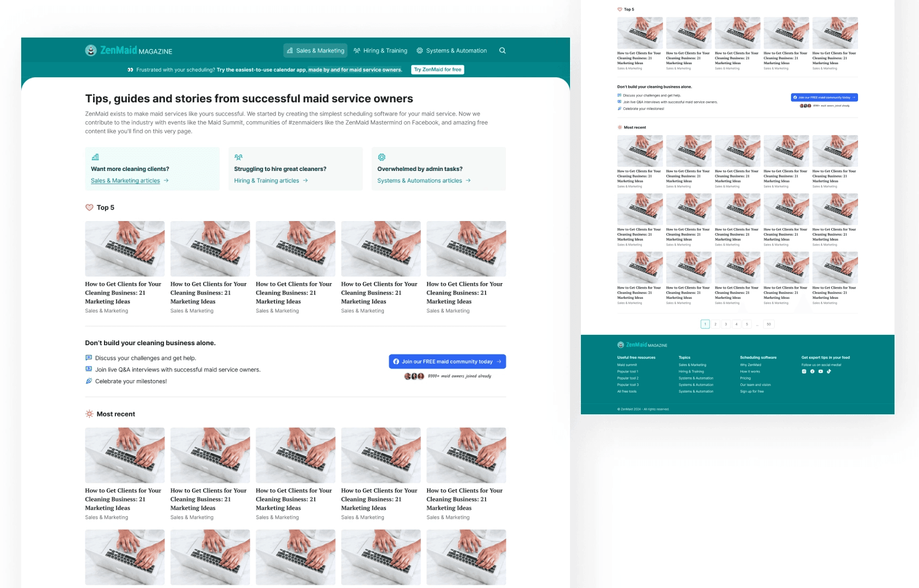Click the ZenMaid Magazine logo in the footer
The height and width of the screenshot is (588, 919).
[642, 345]
